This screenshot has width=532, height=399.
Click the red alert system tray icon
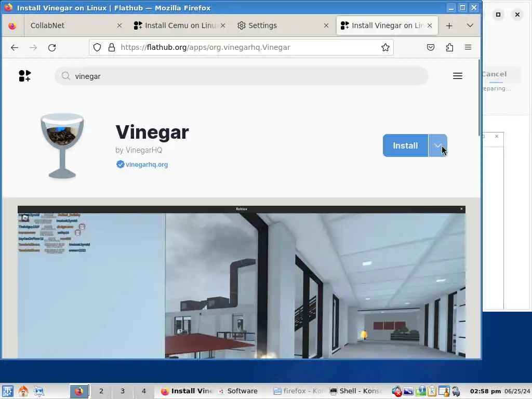[396, 392]
